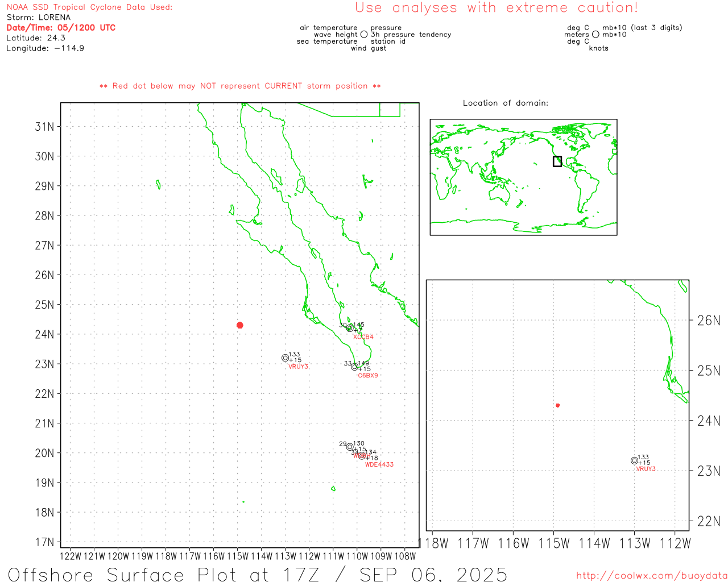Click the 'air temperature' legend label

pyautogui.click(x=329, y=28)
